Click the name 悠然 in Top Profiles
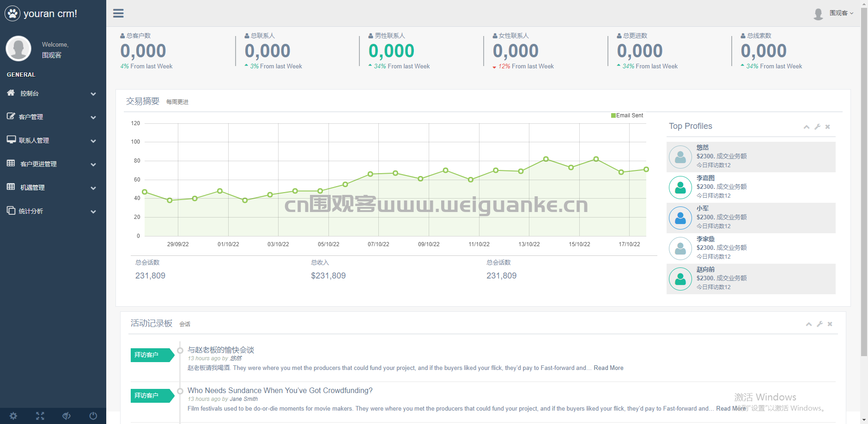 click(x=703, y=148)
